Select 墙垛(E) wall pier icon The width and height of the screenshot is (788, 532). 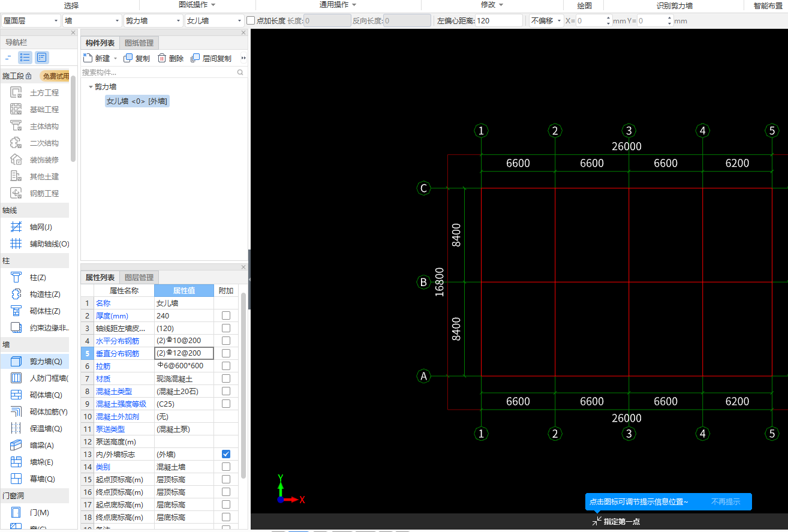[17, 462]
